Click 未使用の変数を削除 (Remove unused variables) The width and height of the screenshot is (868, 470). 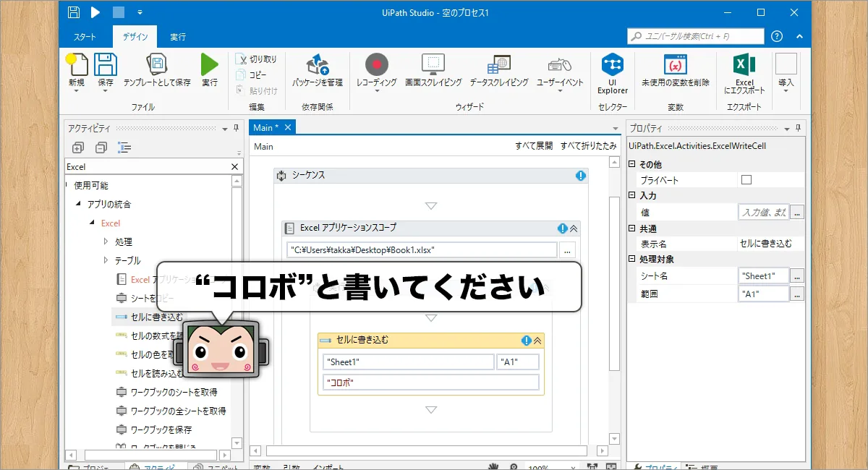[676, 71]
